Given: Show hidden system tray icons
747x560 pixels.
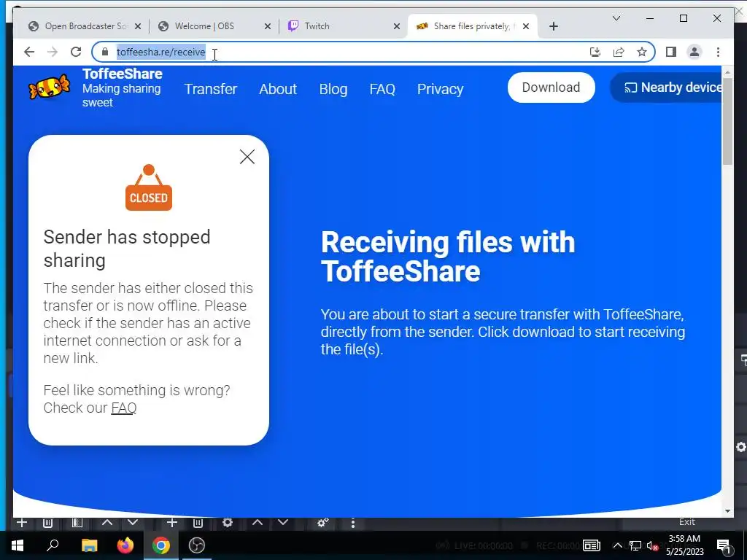Looking at the screenshot, I should click(x=617, y=545).
